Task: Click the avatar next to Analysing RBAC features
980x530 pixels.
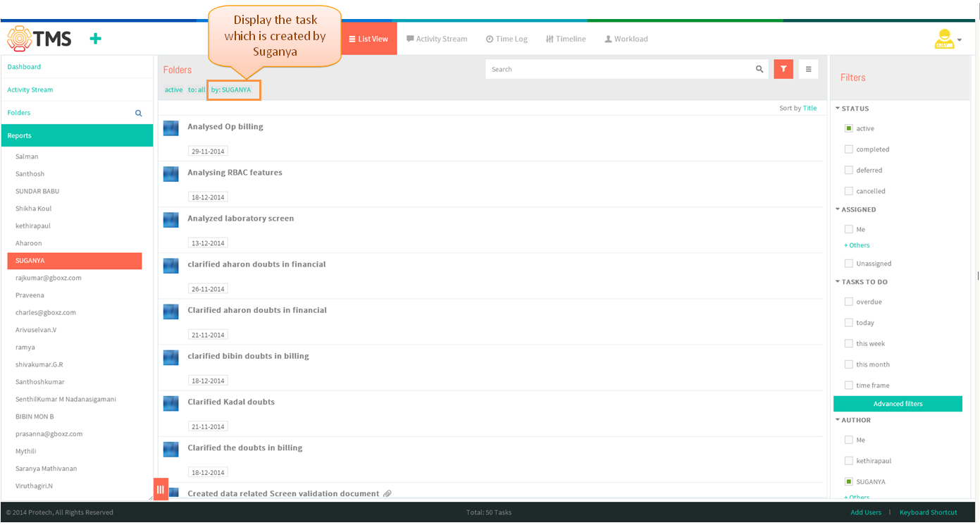Action: coord(170,173)
